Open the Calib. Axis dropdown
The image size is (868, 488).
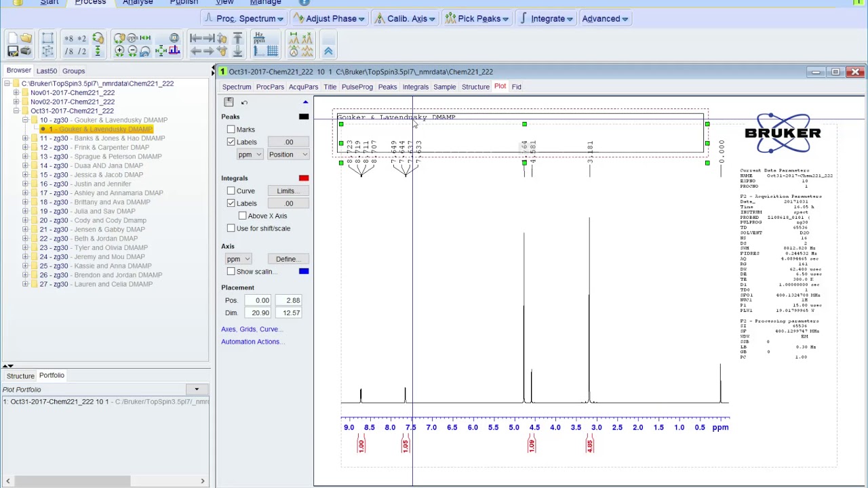[x=405, y=18]
